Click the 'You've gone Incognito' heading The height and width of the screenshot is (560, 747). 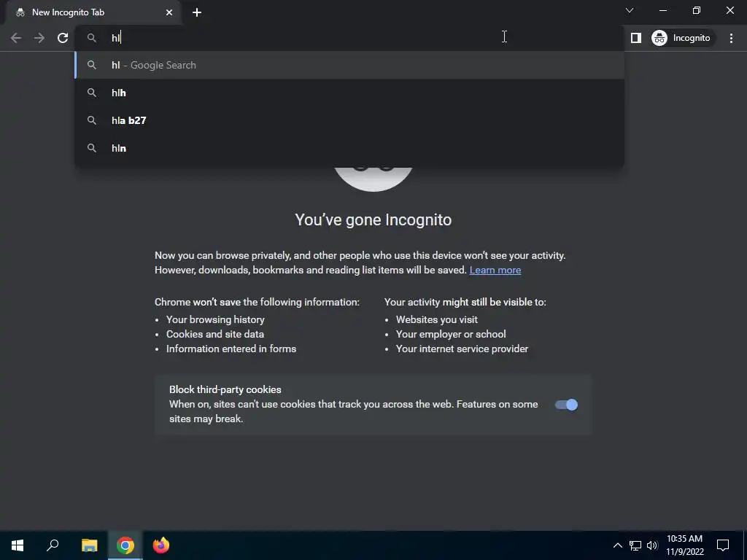[373, 219]
